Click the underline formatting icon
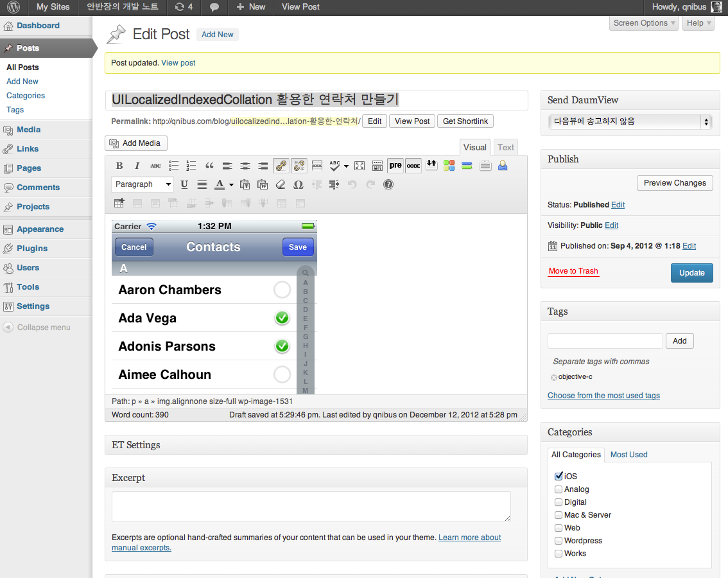Image resolution: width=728 pixels, height=578 pixels. coord(184,184)
